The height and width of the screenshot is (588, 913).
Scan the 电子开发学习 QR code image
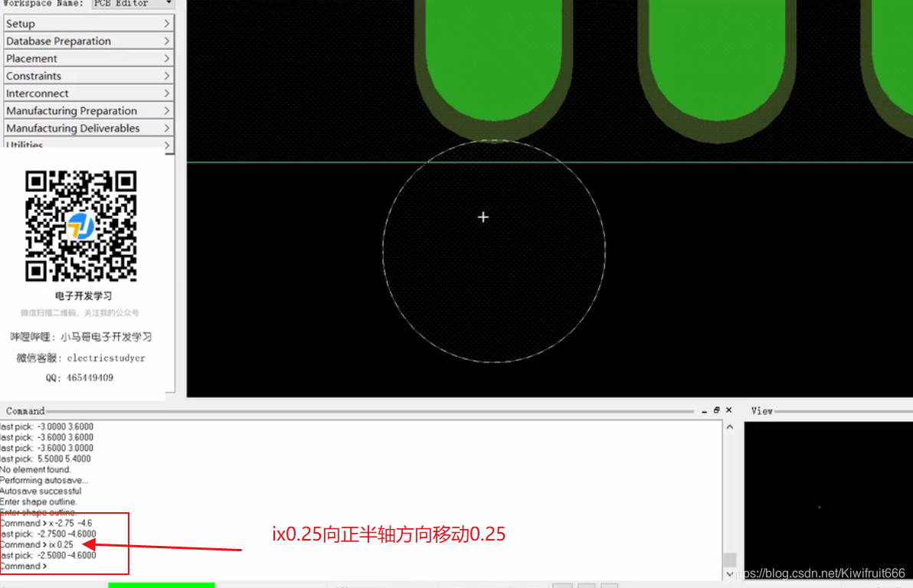click(x=80, y=227)
